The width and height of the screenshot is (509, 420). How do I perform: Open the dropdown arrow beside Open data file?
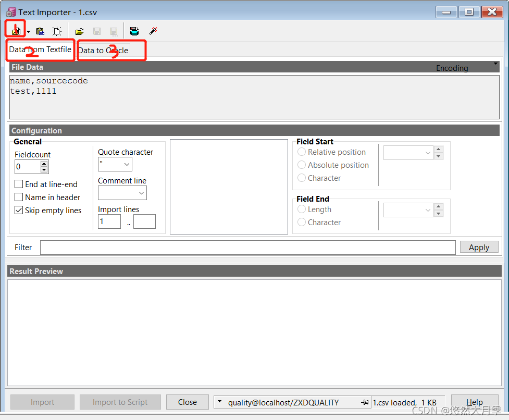click(29, 32)
